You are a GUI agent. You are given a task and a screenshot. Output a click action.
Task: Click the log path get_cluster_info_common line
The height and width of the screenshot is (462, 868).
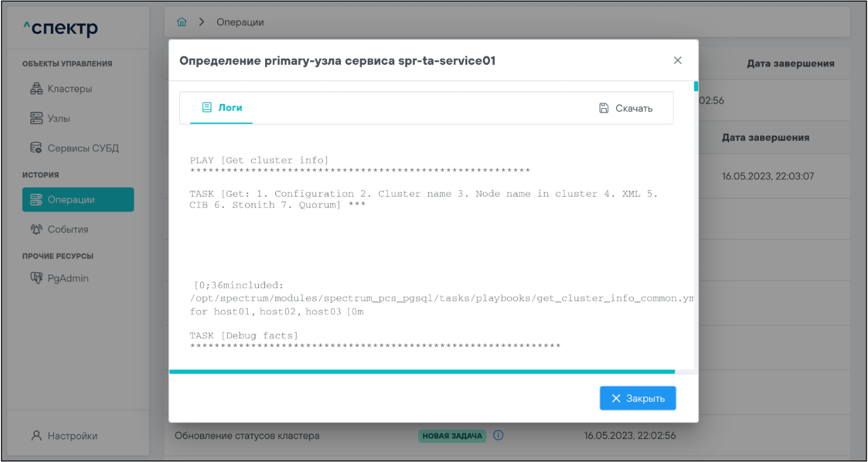442,298
